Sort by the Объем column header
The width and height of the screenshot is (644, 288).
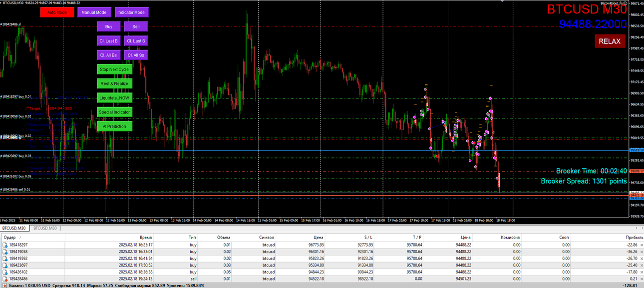coord(224,237)
